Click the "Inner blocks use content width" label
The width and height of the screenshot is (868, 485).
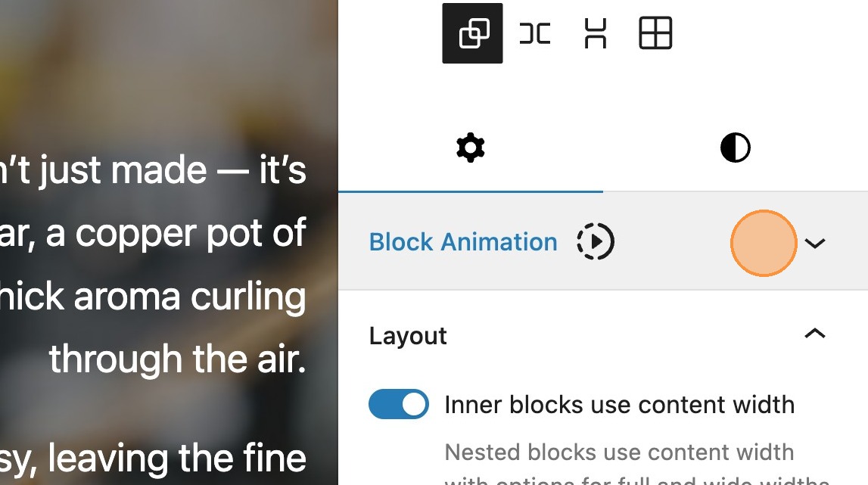[x=619, y=405]
